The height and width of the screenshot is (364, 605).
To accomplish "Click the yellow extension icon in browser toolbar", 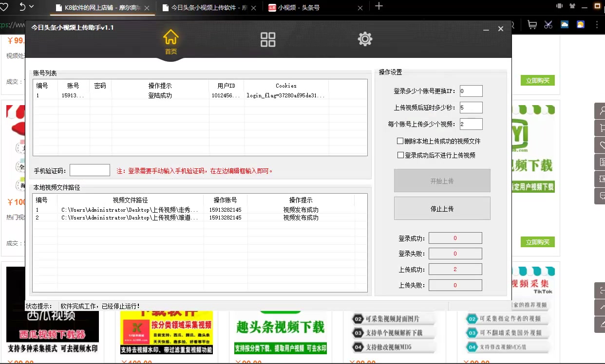I will pos(581,24).
